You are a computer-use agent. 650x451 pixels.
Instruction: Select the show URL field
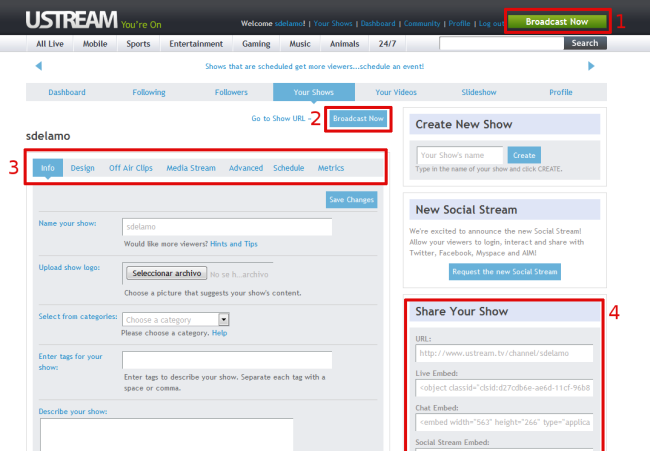tap(504, 353)
